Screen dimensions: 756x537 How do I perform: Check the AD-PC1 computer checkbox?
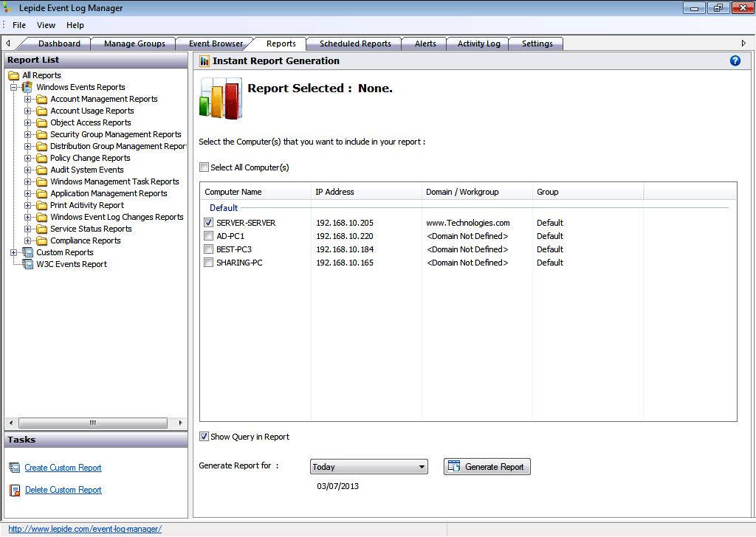pos(208,236)
